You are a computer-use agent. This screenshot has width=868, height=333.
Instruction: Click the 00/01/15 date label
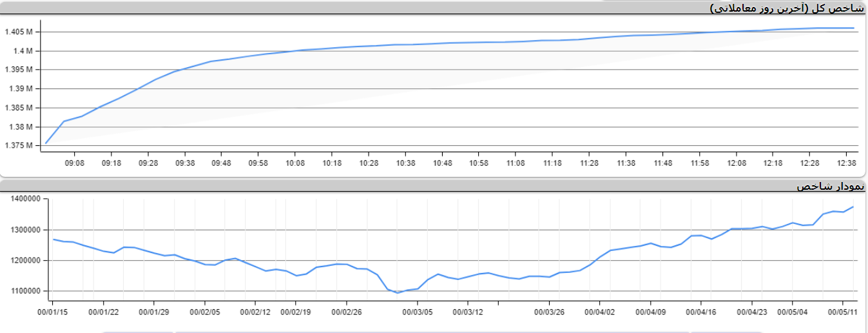[x=53, y=312]
